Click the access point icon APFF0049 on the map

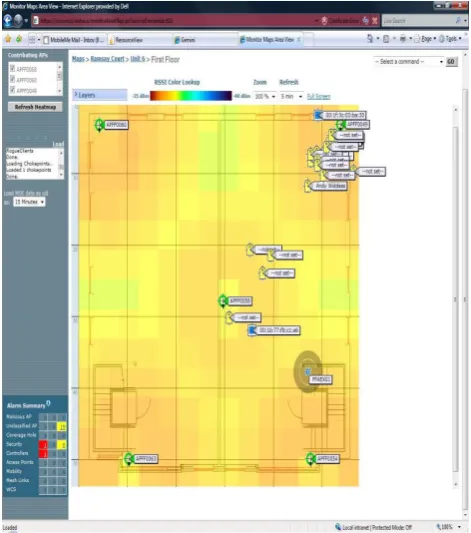coord(341,125)
